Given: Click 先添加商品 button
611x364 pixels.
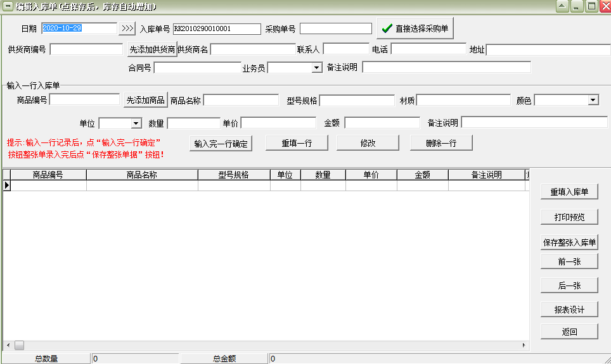Looking at the screenshot, I should [x=145, y=100].
